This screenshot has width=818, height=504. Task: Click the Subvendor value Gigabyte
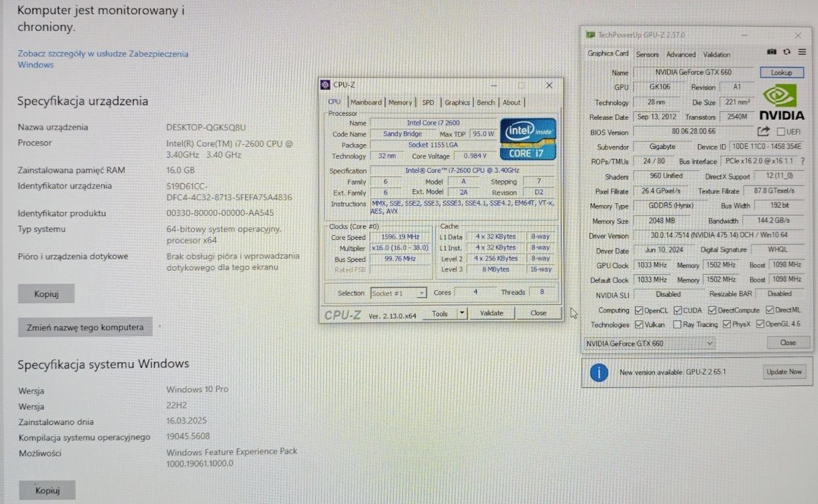pos(662,147)
